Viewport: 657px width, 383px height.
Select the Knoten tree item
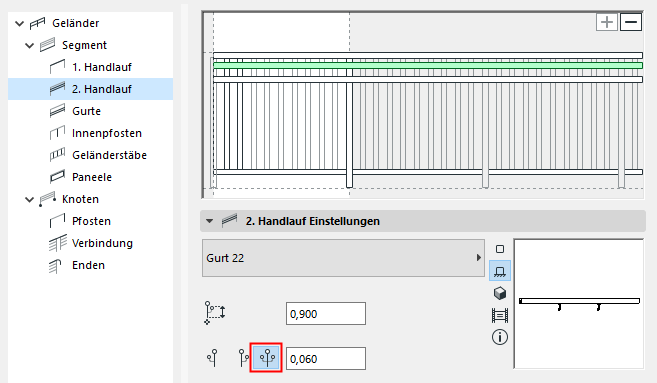pos(80,199)
